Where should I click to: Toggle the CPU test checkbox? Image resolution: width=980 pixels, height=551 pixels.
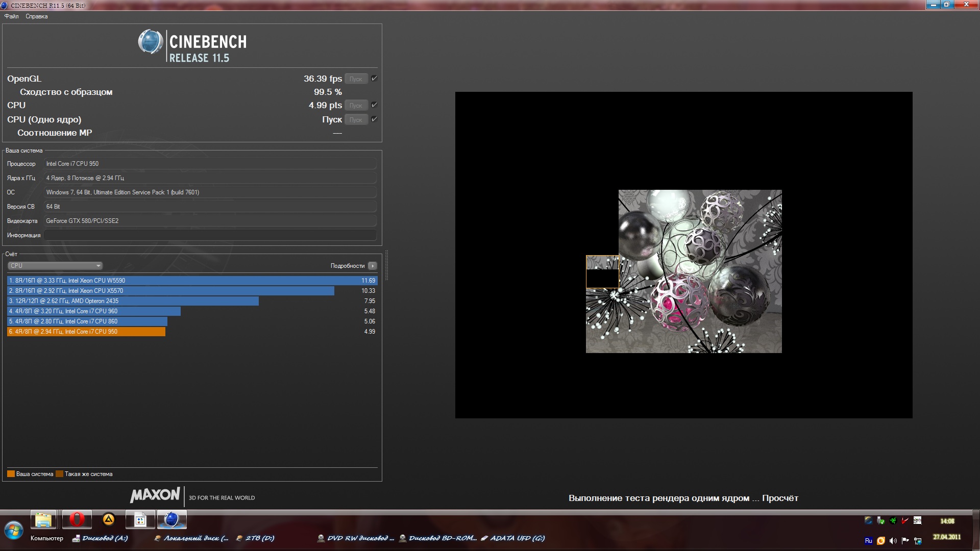pos(374,105)
